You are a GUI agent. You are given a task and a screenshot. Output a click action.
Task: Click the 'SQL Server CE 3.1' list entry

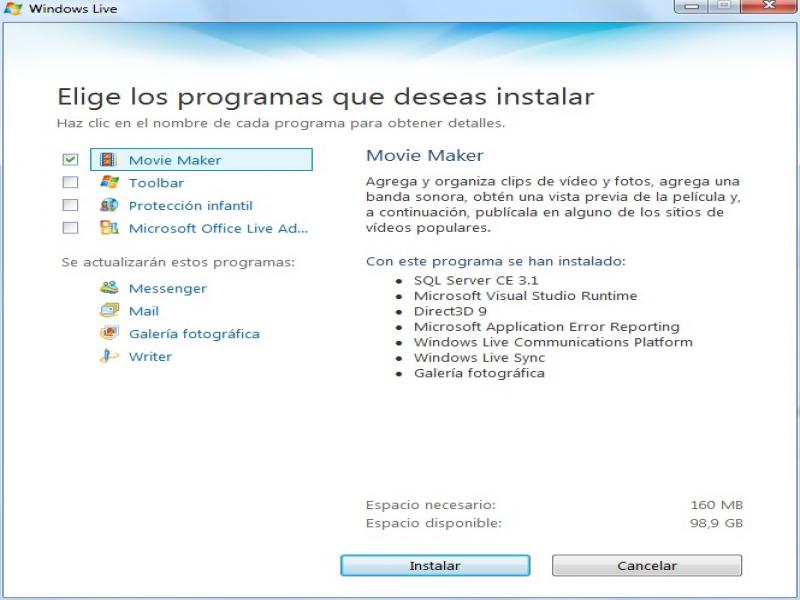pos(476,280)
